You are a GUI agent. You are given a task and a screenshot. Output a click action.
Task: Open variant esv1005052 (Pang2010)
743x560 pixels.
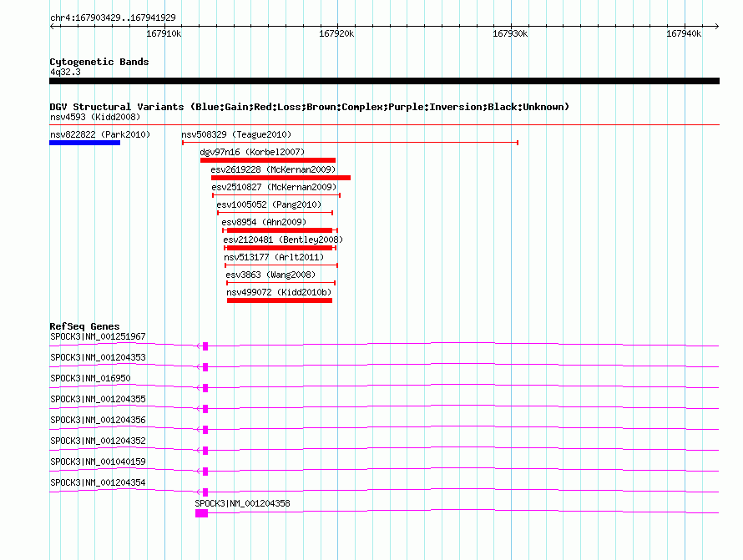[x=269, y=204]
